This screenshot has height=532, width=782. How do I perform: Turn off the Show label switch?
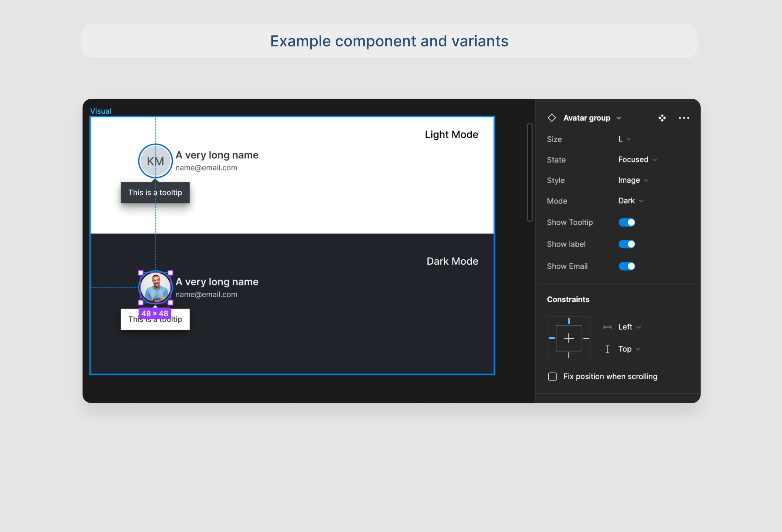point(627,244)
